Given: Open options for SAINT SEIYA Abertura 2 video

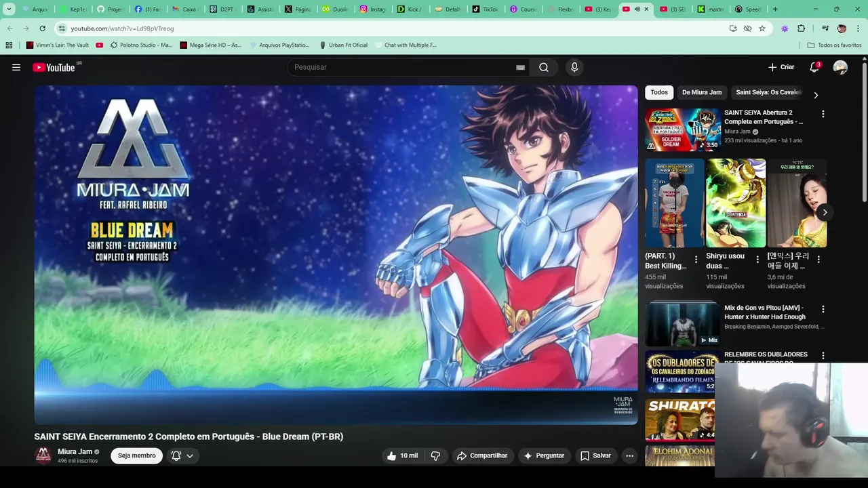Looking at the screenshot, I should (x=823, y=114).
